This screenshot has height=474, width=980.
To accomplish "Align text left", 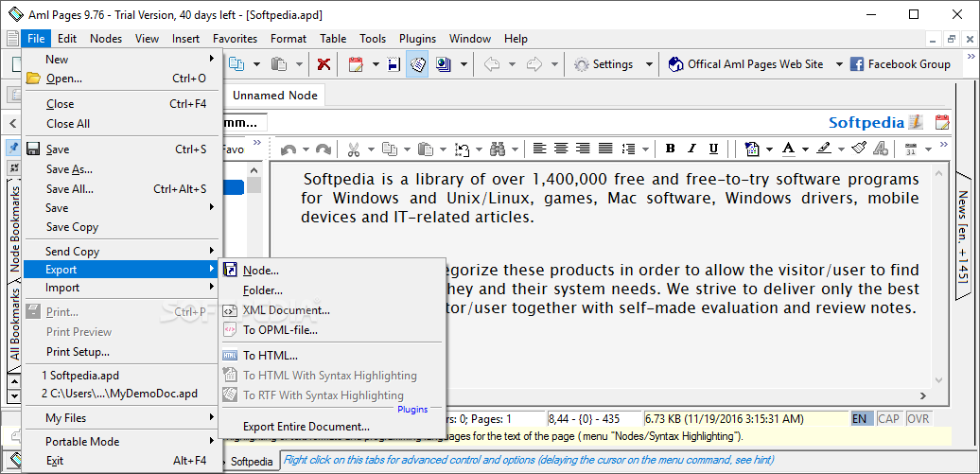I will click(539, 149).
